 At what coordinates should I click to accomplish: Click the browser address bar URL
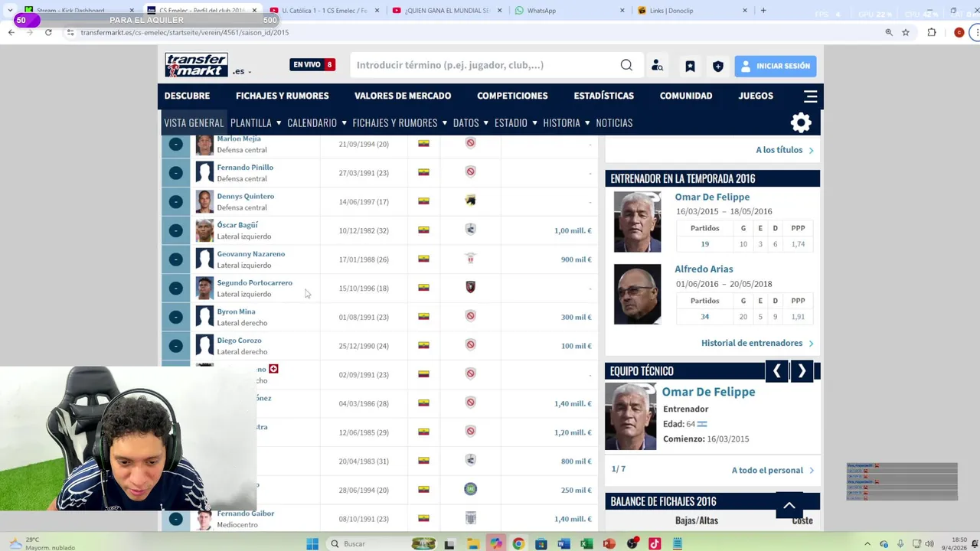[185, 32]
